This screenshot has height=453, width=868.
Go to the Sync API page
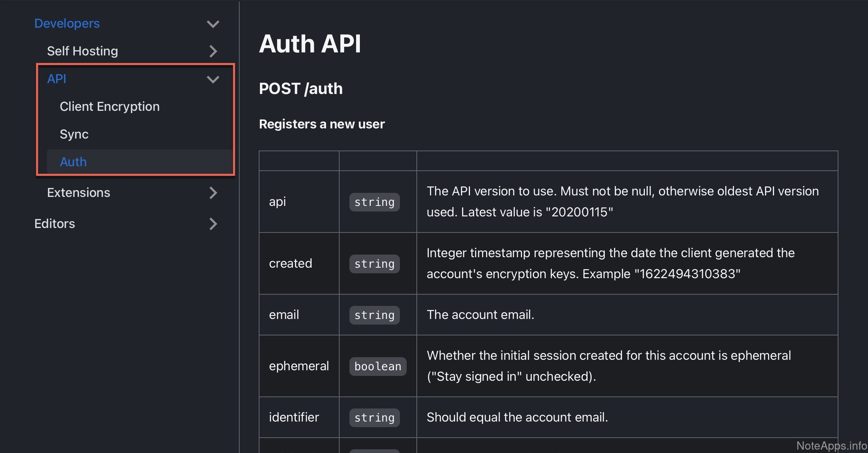74,134
